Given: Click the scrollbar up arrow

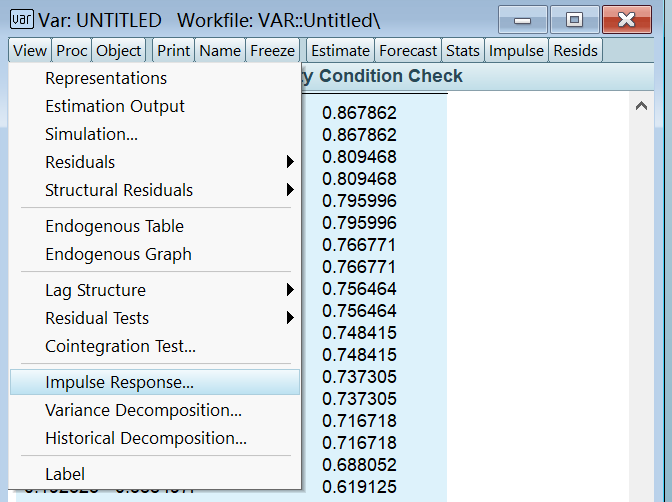Looking at the screenshot, I should [642, 105].
